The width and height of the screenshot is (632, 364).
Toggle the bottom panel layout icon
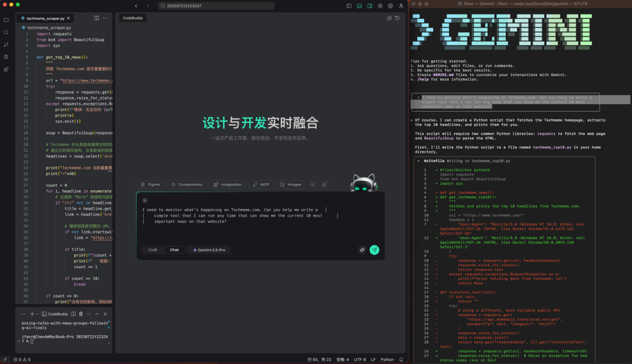click(x=359, y=6)
